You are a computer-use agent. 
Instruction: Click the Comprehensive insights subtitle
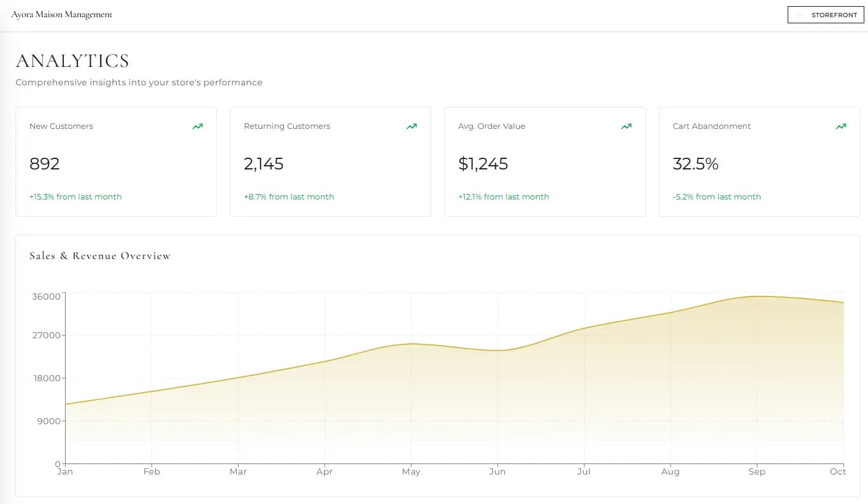pos(139,82)
